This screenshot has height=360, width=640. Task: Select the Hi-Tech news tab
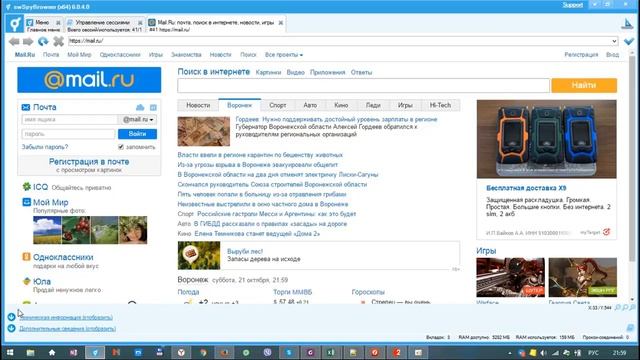coord(440,105)
